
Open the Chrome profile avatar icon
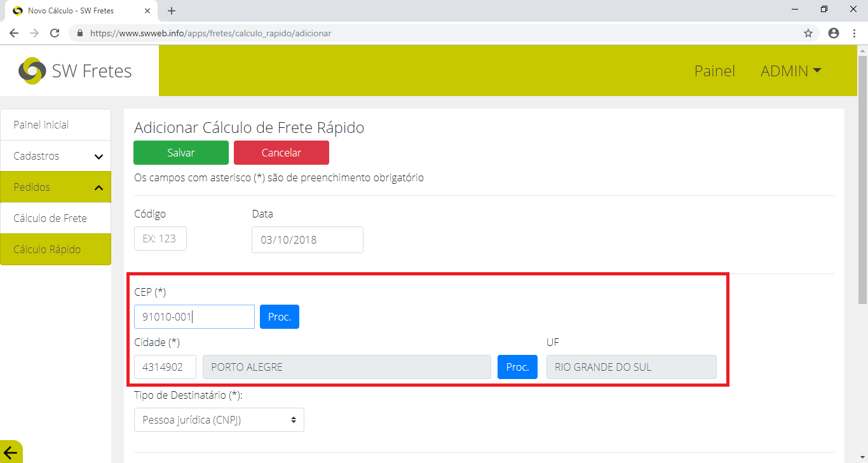point(834,33)
